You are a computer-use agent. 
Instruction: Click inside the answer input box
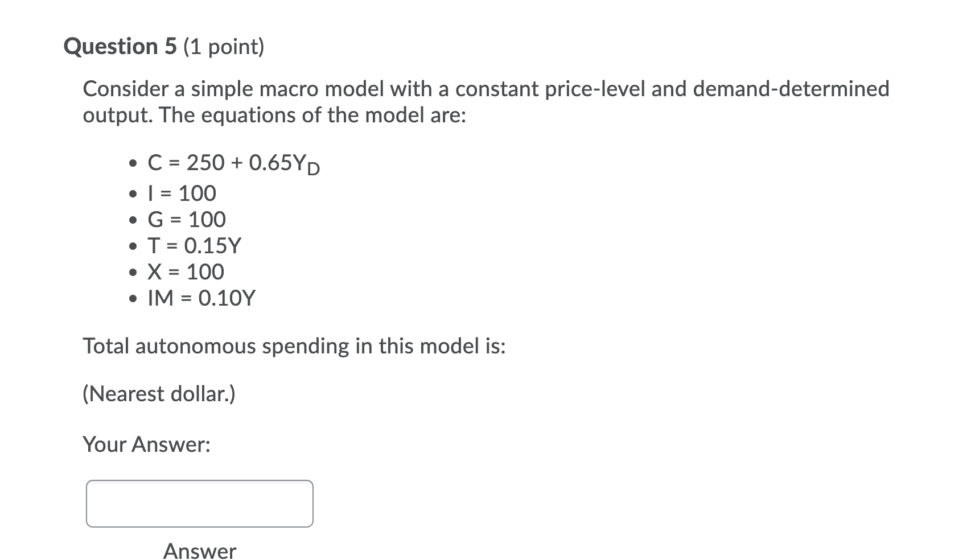(x=199, y=503)
